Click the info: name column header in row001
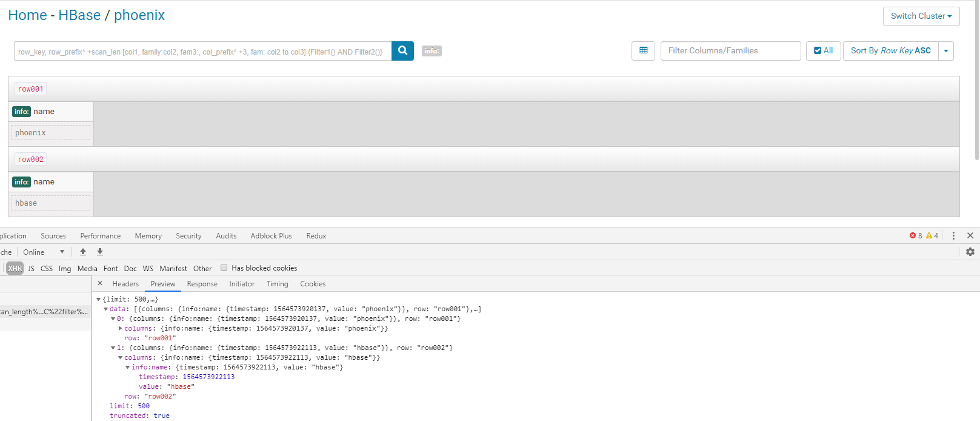This screenshot has height=421, width=980. pos(51,112)
